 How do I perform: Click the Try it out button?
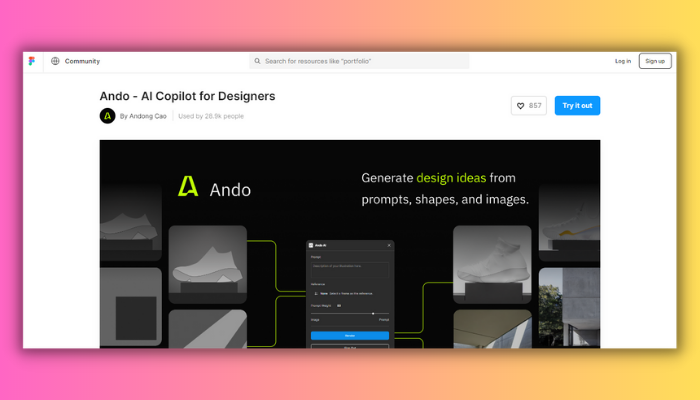(x=577, y=106)
